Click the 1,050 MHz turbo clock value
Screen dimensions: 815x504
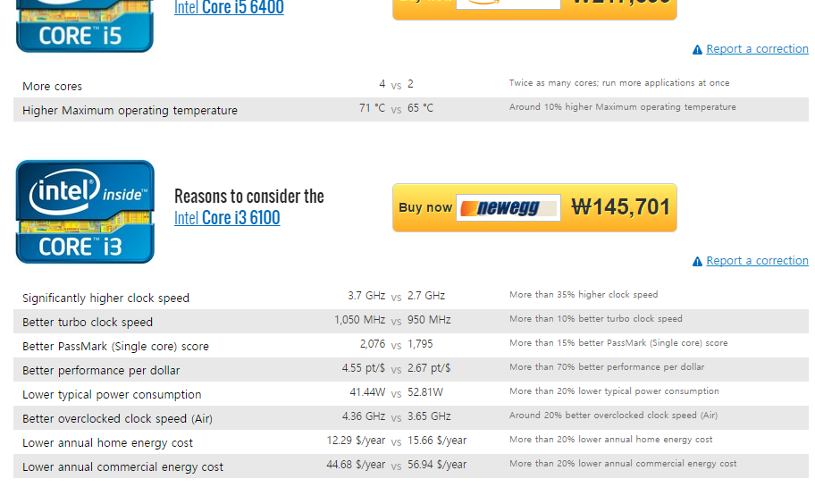(x=359, y=320)
